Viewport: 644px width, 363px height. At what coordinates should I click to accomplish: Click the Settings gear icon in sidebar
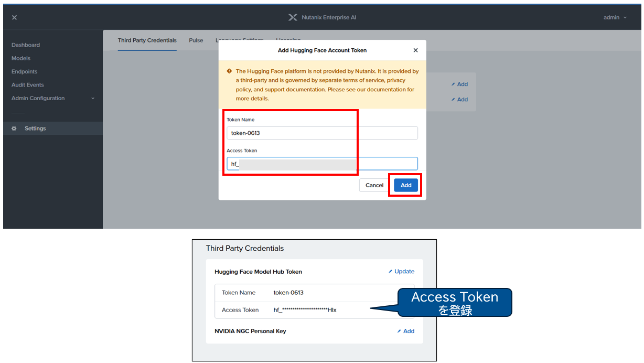pos(14,129)
